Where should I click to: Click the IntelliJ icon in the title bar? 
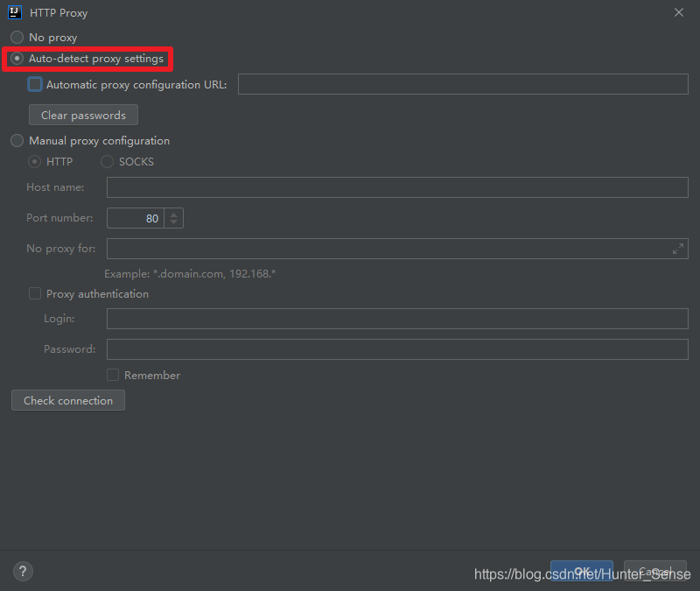[x=15, y=12]
